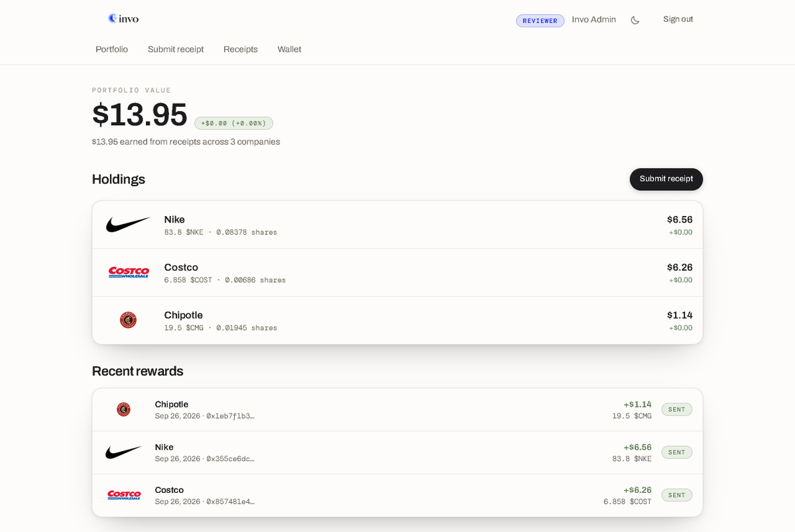Click the $6.56 Nike holding value
This screenshot has width=795, height=532.
[680, 219]
